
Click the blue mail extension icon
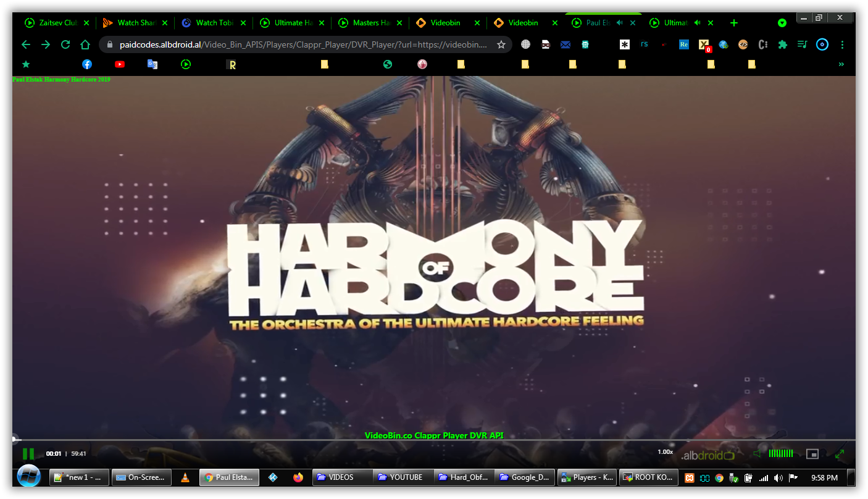[x=565, y=44]
